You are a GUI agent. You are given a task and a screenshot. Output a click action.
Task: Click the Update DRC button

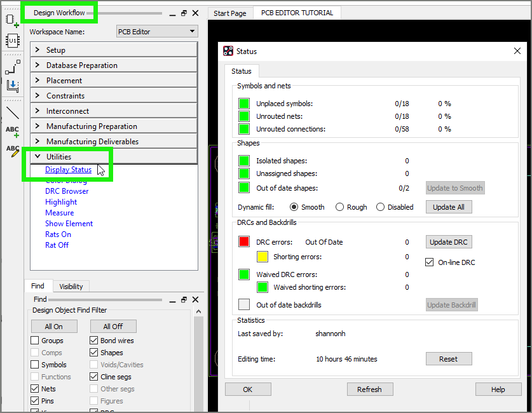(x=448, y=242)
